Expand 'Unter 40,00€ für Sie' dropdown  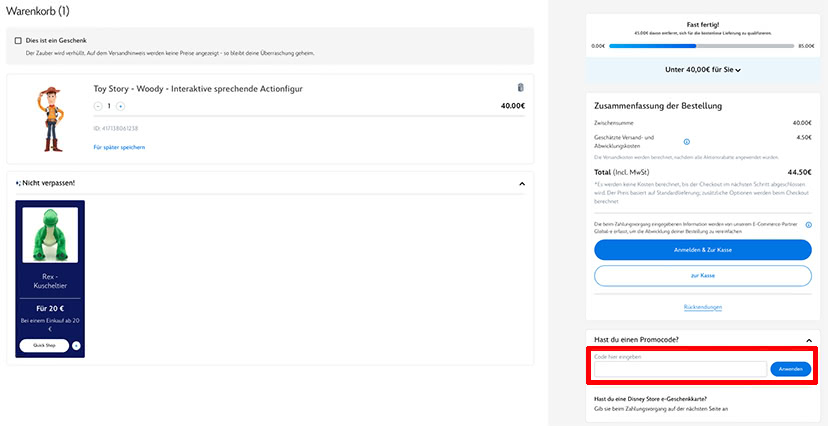tap(703, 70)
